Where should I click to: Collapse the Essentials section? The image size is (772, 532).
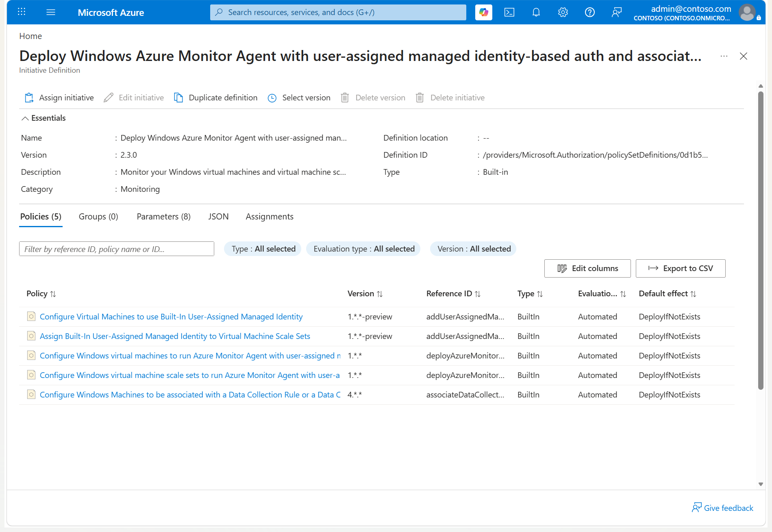[43, 118]
